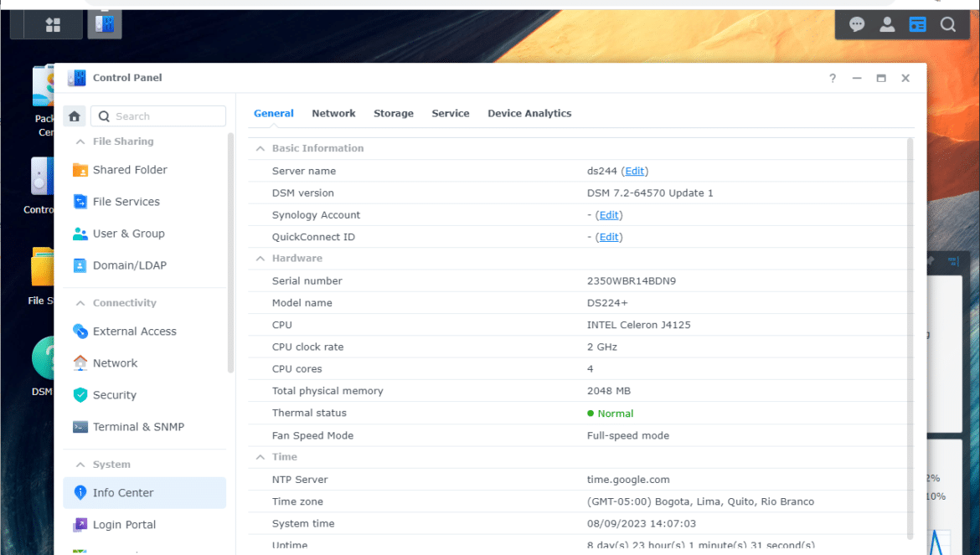Click the Control Panel title bar logo
The image size is (980, 555).
tap(77, 77)
